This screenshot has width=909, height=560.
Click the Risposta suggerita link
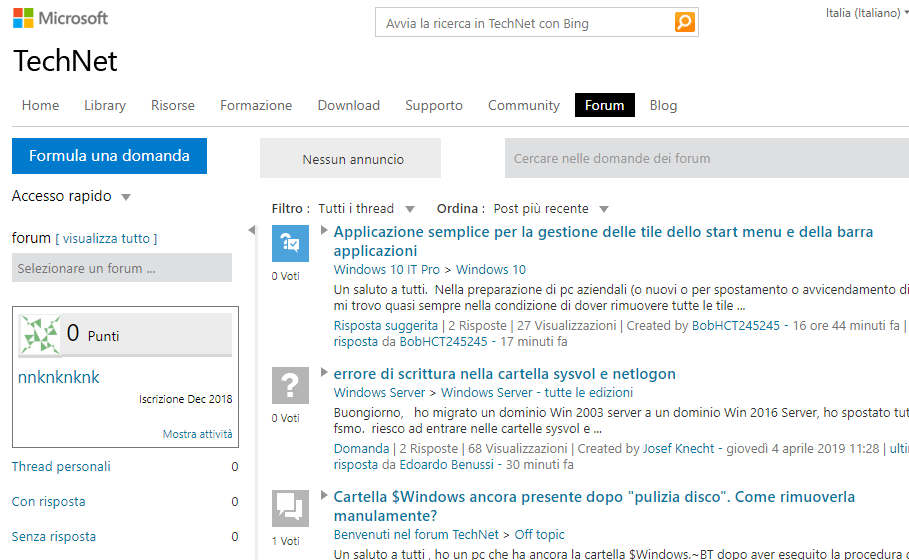tap(386, 326)
